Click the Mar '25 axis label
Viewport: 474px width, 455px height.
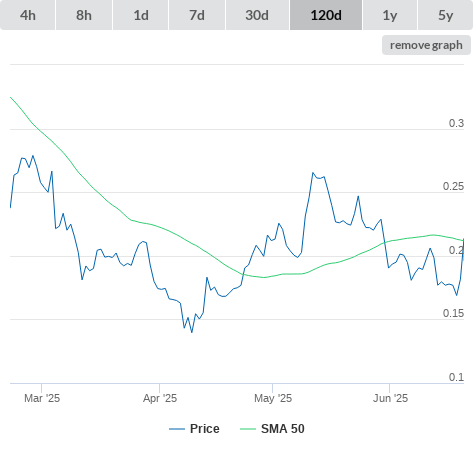[42, 398]
